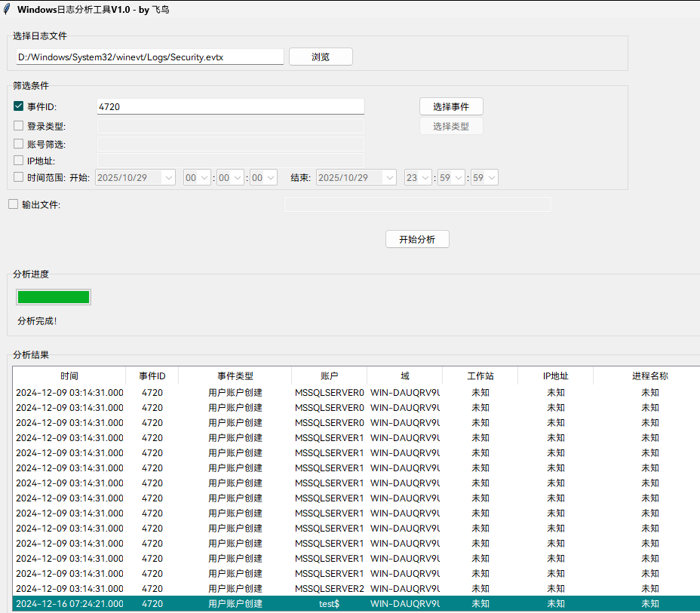Sort by the 时间 column header
The image size is (700, 613).
[69, 376]
